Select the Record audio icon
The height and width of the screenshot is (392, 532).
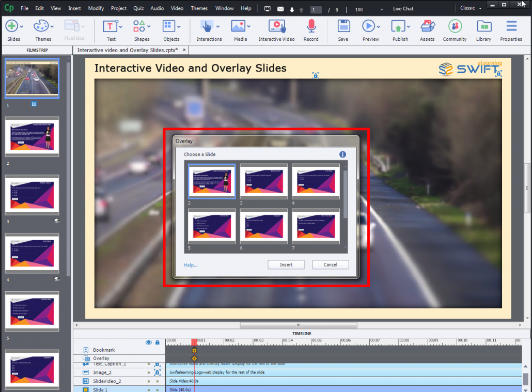tap(310, 26)
